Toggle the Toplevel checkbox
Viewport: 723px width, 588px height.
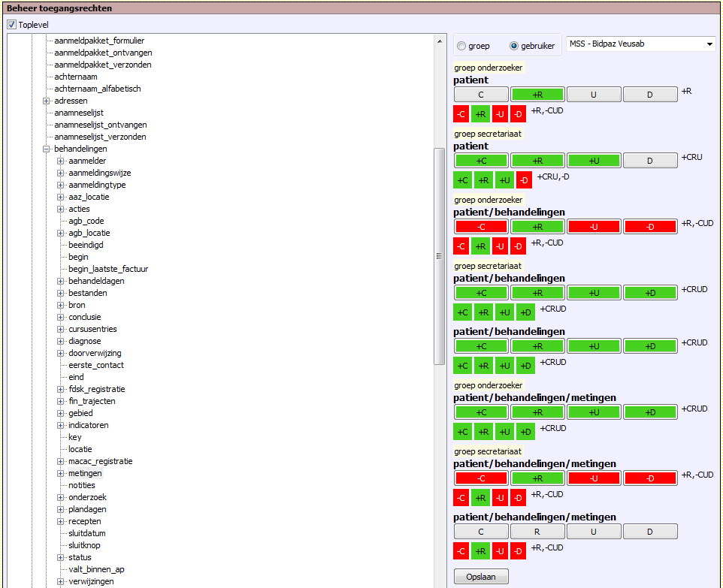click(11, 25)
